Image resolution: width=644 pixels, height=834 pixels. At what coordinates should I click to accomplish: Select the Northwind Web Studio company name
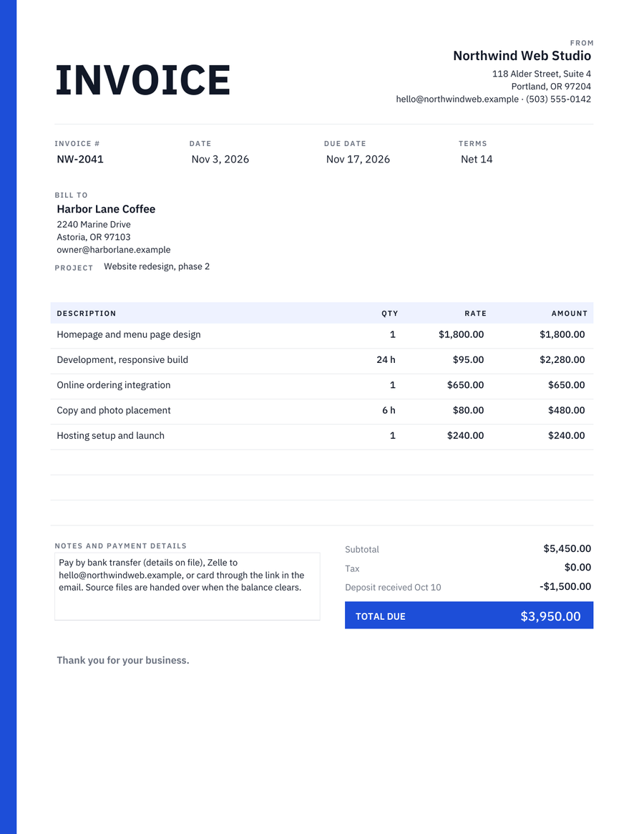[x=522, y=56]
